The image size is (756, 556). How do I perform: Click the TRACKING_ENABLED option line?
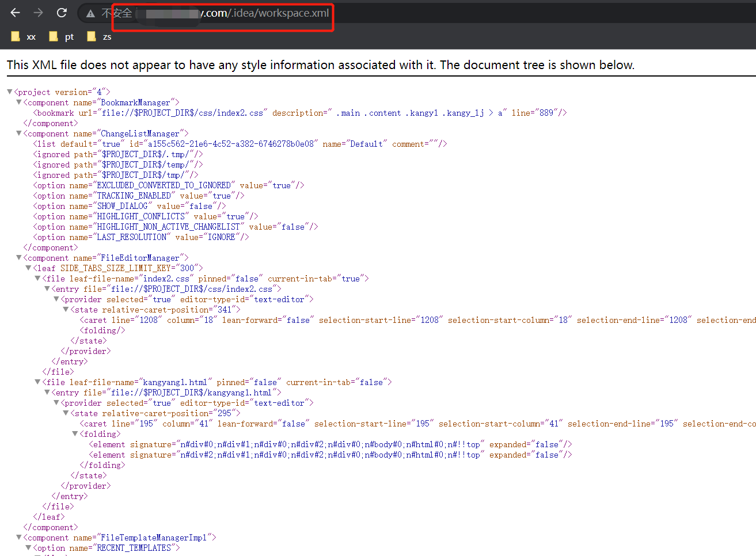click(138, 196)
